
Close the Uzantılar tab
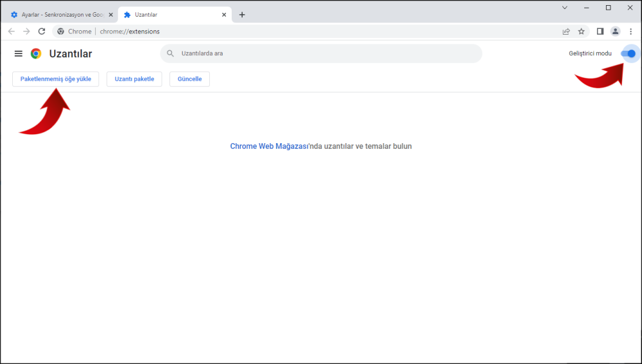tap(224, 15)
